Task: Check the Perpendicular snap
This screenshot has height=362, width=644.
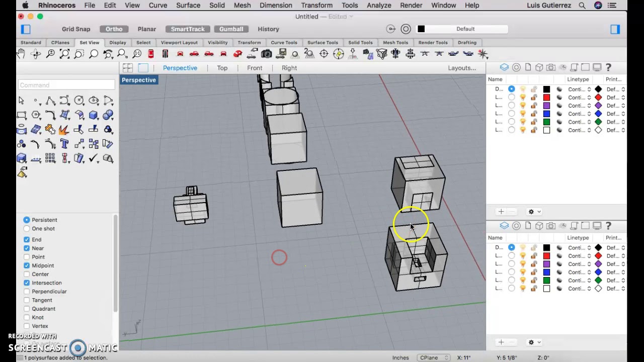Action: (27, 292)
